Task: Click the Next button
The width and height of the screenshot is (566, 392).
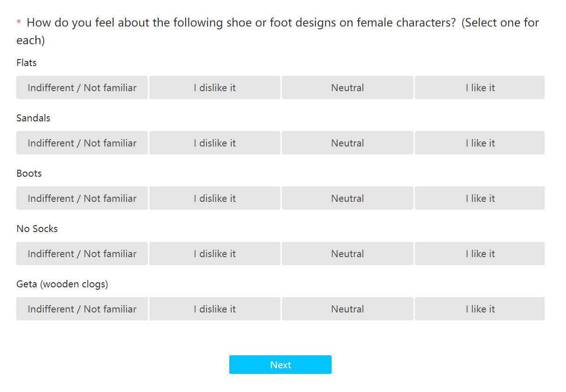Action: pyautogui.click(x=280, y=365)
